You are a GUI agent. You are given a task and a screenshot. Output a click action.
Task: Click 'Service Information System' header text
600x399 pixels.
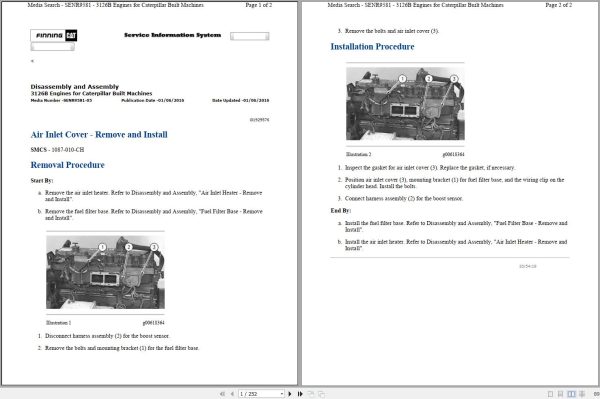point(173,35)
